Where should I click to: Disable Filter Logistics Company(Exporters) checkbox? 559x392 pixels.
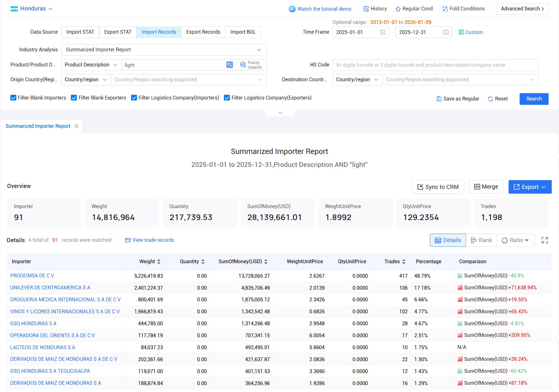click(227, 98)
